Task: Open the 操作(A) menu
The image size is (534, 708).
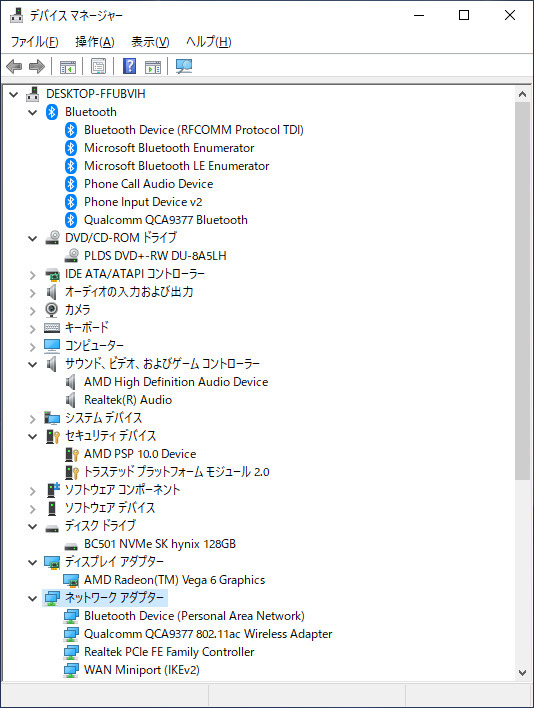Action: click(x=95, y=42)
